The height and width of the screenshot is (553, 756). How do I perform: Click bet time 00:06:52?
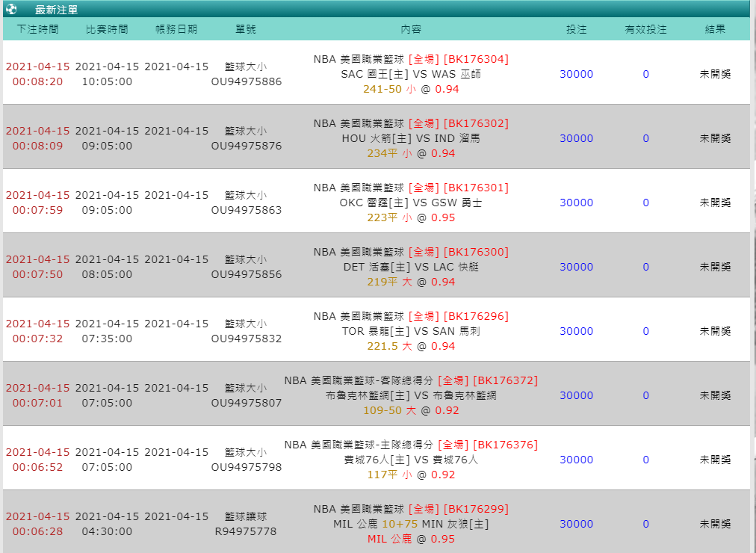coord(37,467)
